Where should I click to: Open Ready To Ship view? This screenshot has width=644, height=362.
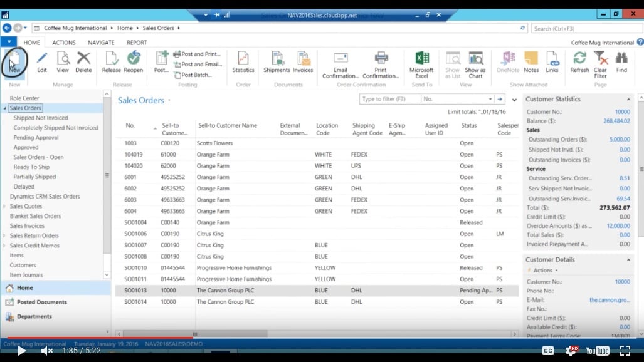[x=31, y=167]
